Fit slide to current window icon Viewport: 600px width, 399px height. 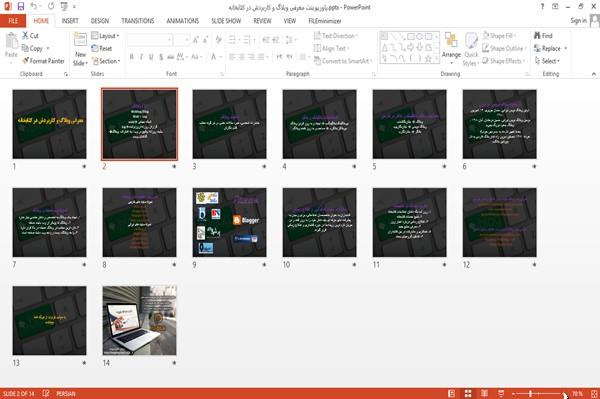(594, 393)
